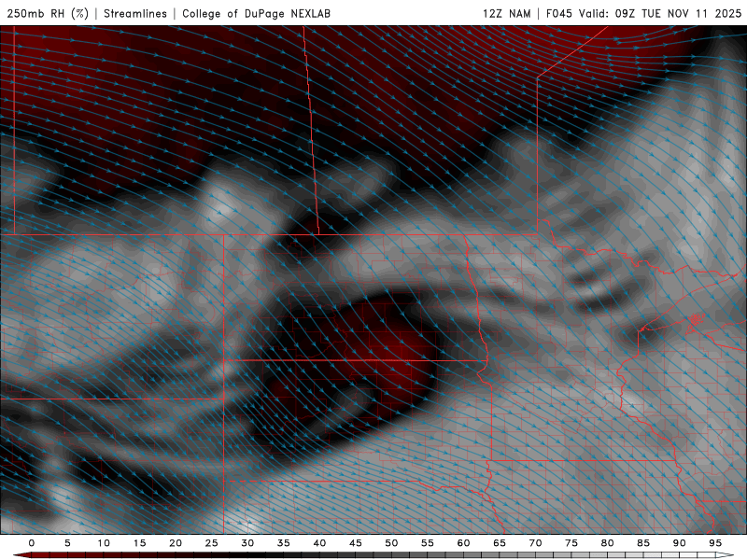This screenshot has width=747, height=560.
Task: Click the 15 label on color scale
Action: pyautogui.click(x=139, y=543)
